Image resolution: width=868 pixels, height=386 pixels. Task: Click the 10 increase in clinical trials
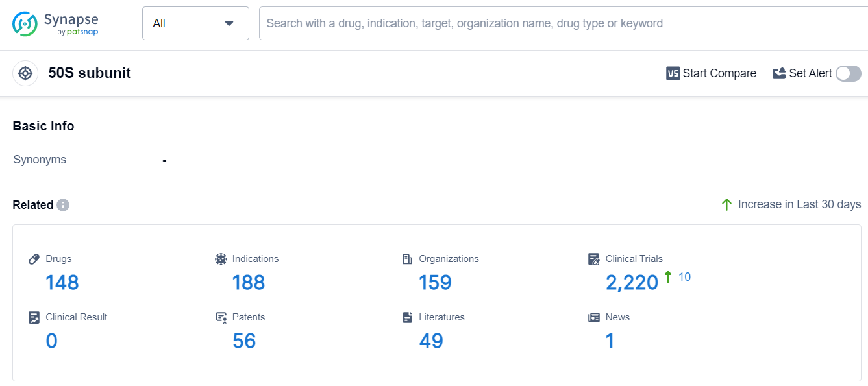pyautogui.click(x=684, y=277)
